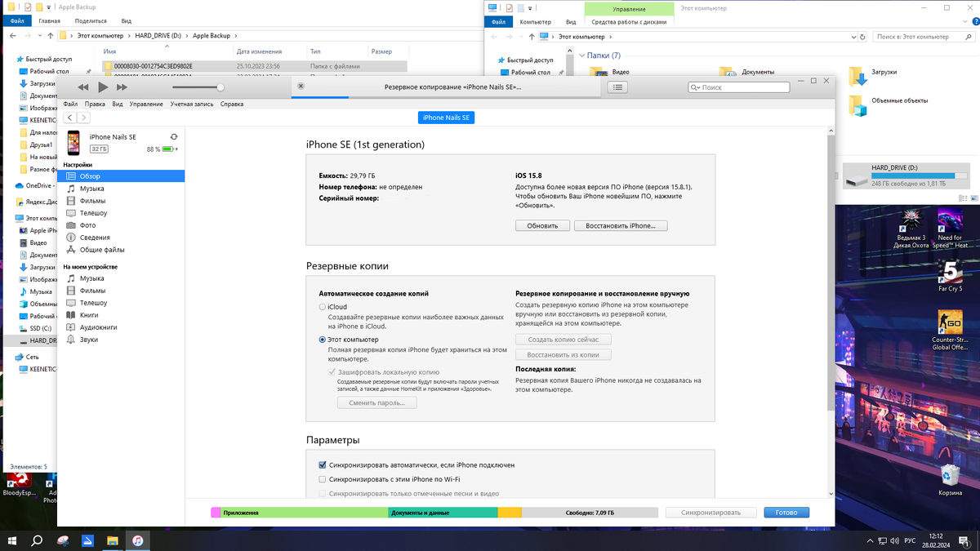The image size is (980, 551).
Task: Click the iTunes icon in the taskbar
Action: pos(139,540)
